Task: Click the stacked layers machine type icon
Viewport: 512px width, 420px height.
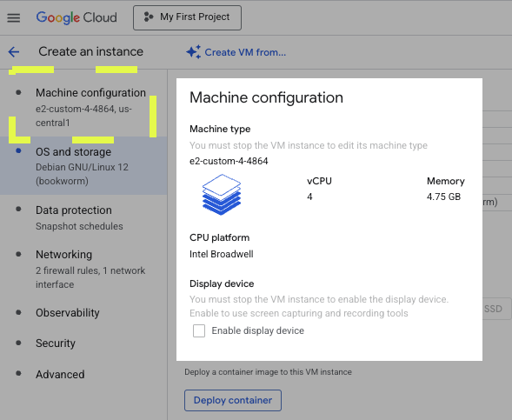Action: click(222, 194)
